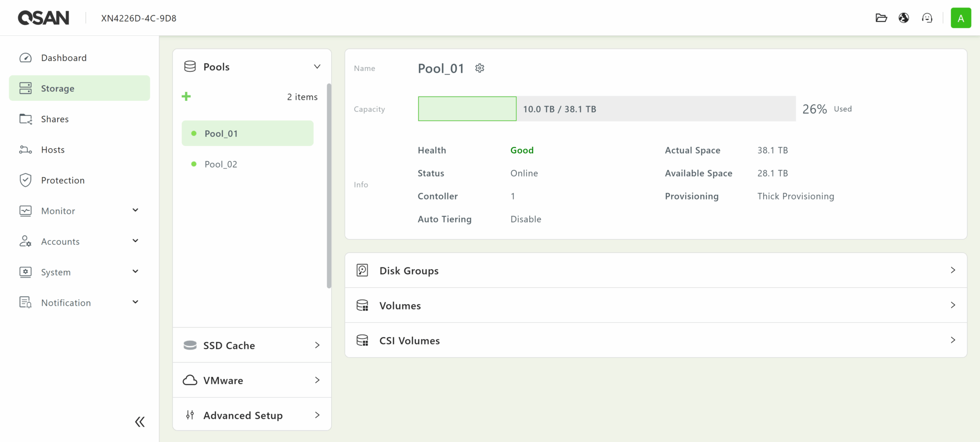Collapse the Pools panel chevron
The height and width of the screenshot is (442, 980).
click(317, 66)
